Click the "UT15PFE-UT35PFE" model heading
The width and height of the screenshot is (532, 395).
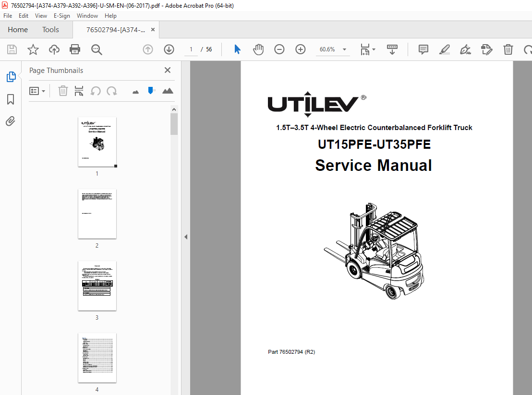(374, 144)
